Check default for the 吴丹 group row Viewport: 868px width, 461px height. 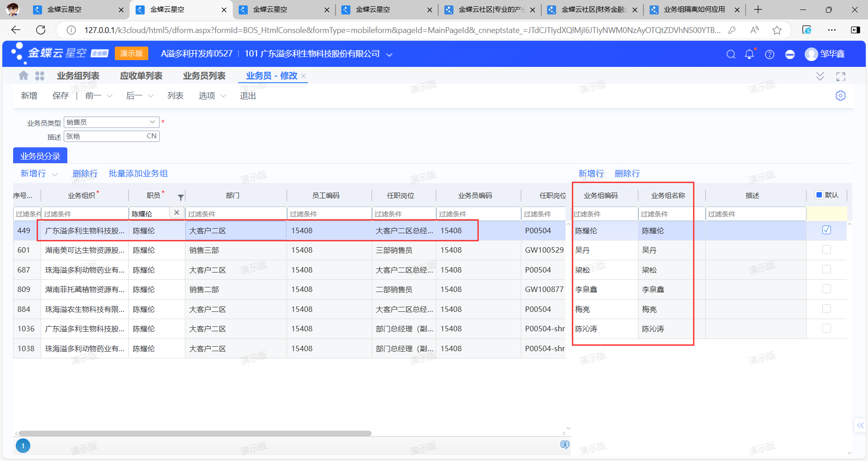[826, 249]
